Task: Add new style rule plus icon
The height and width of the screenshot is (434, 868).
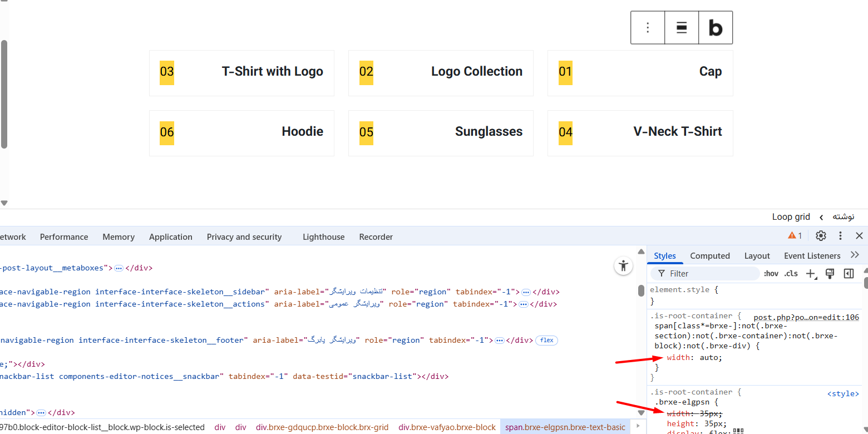Action: point(811,274)
